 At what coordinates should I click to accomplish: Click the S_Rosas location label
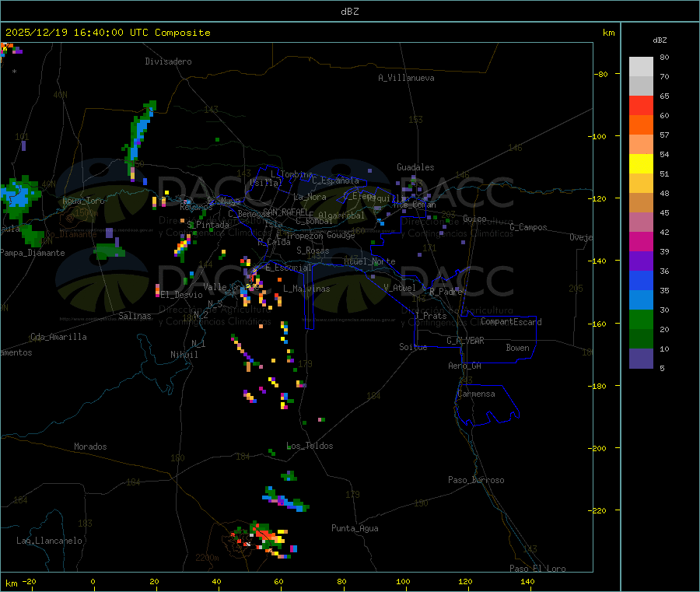click(x=313, y=250)
